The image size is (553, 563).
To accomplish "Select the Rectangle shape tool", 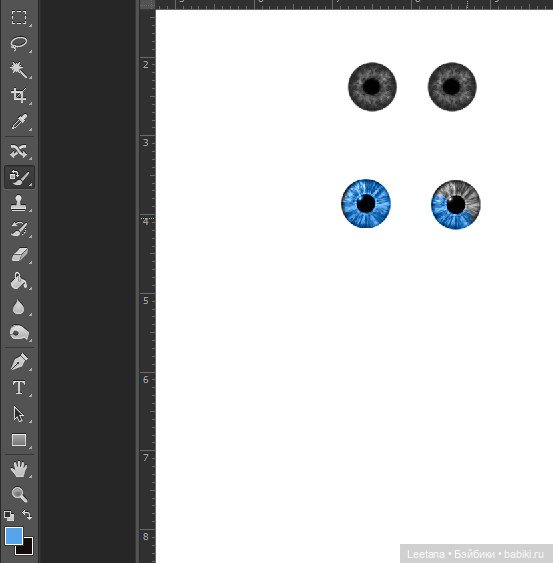I will [x=19, y=440].
